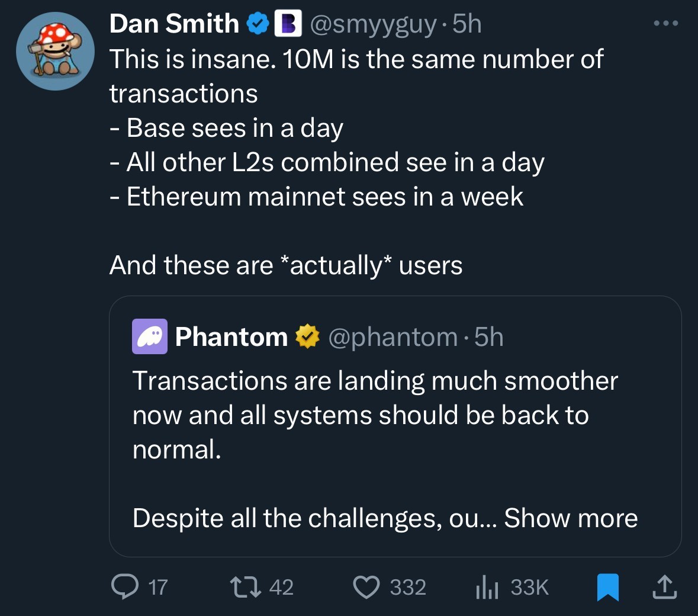Expand quoted tweet with Show more

click(x=571, y=518)
